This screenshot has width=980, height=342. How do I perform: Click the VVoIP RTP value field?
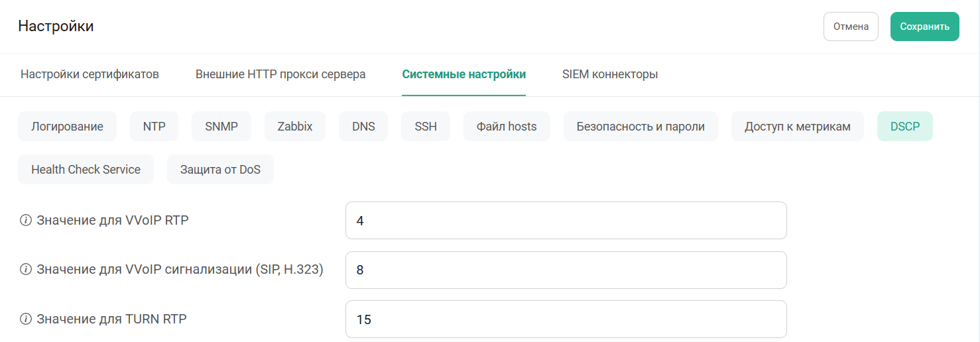[x=566, y=221]
